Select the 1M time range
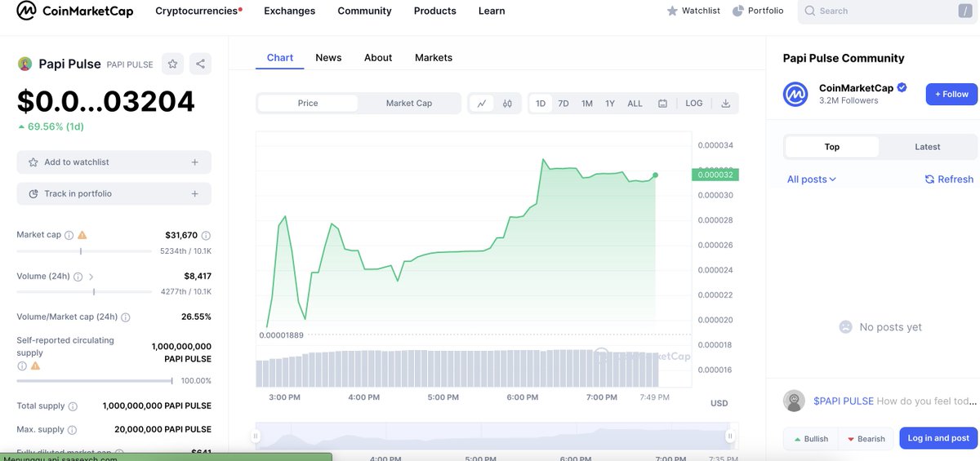Image resolution: width=980 pixels, height=461 pixels. click(x=587, y=104)
